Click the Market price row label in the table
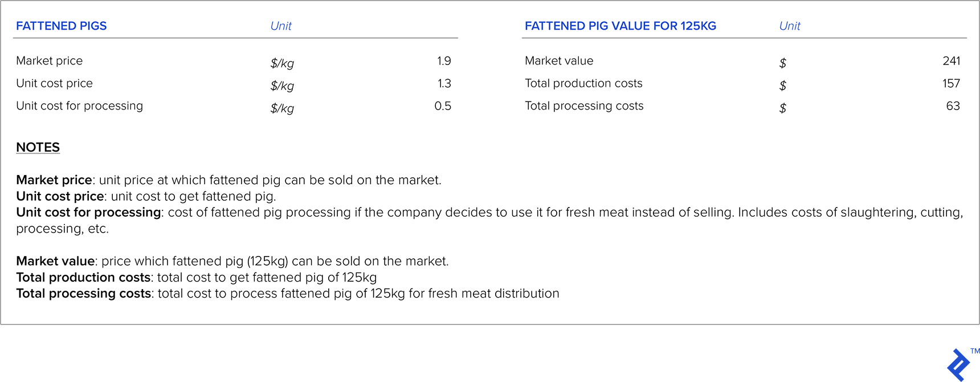The width and height of the screenshot is (980, 382). click(x=50, y=61)
